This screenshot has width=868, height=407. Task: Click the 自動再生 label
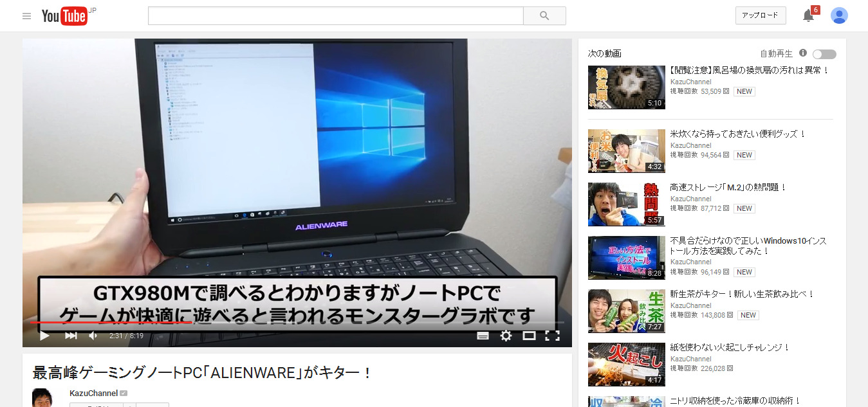776,53
